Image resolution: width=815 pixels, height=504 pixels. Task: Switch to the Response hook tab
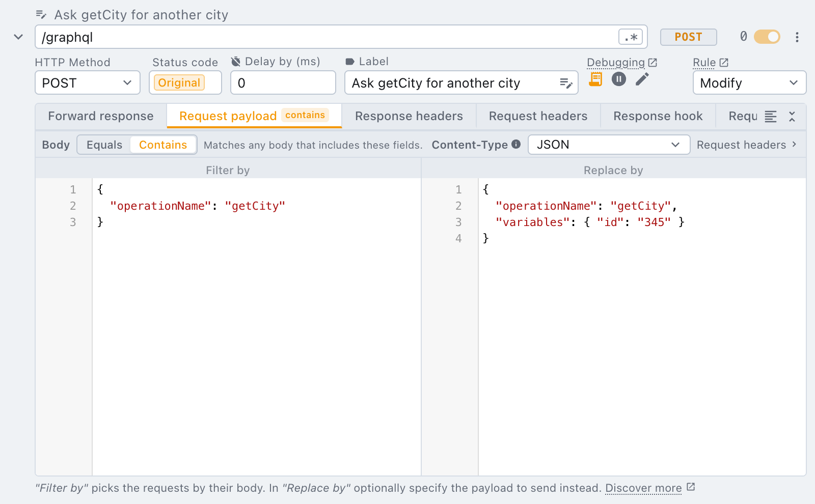(658, 116)
